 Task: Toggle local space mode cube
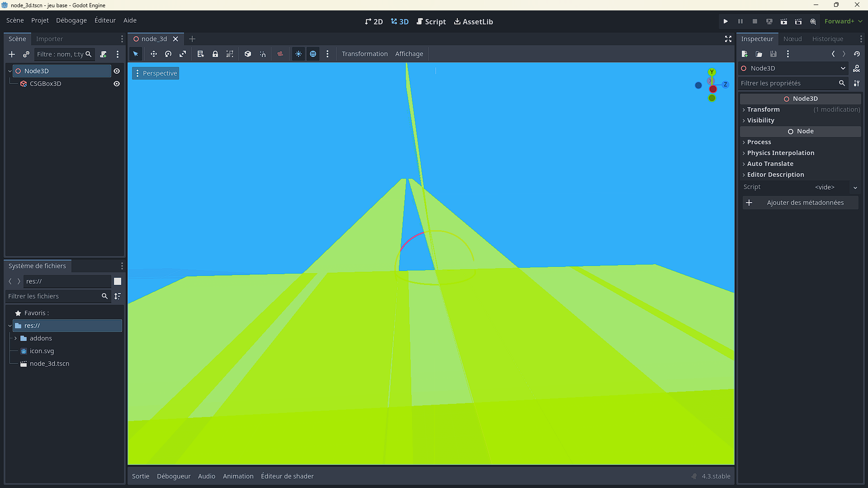248,54
